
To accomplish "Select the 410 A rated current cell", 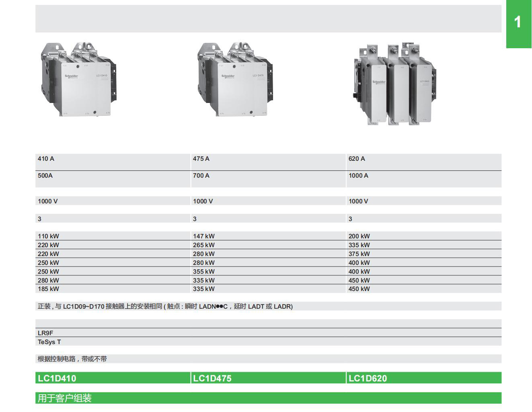I will click(46, 159).
